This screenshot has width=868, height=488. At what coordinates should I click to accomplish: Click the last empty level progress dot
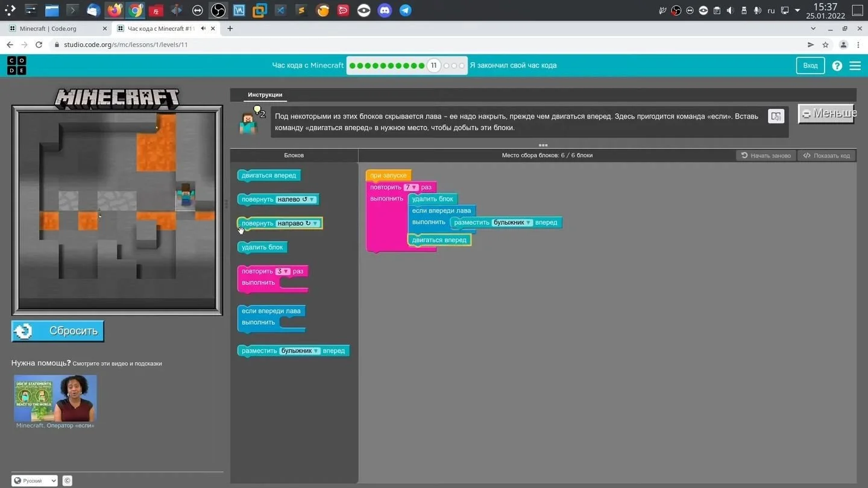point(462,66)
